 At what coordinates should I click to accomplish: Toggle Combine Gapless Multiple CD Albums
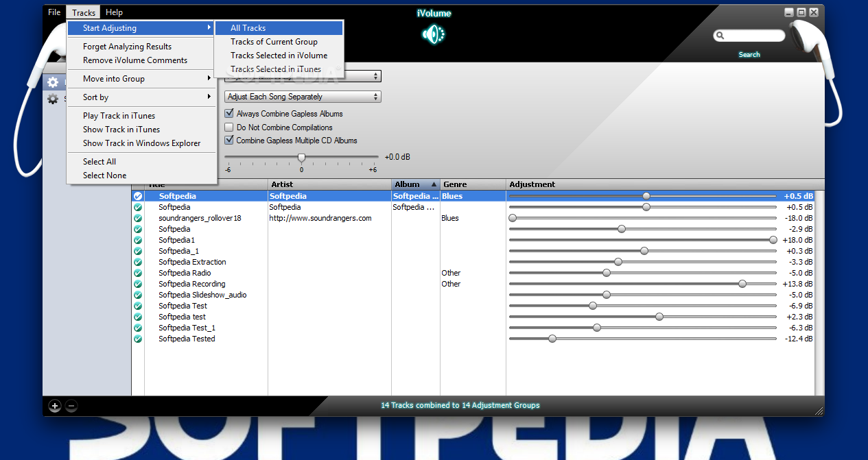click(229, 141)
